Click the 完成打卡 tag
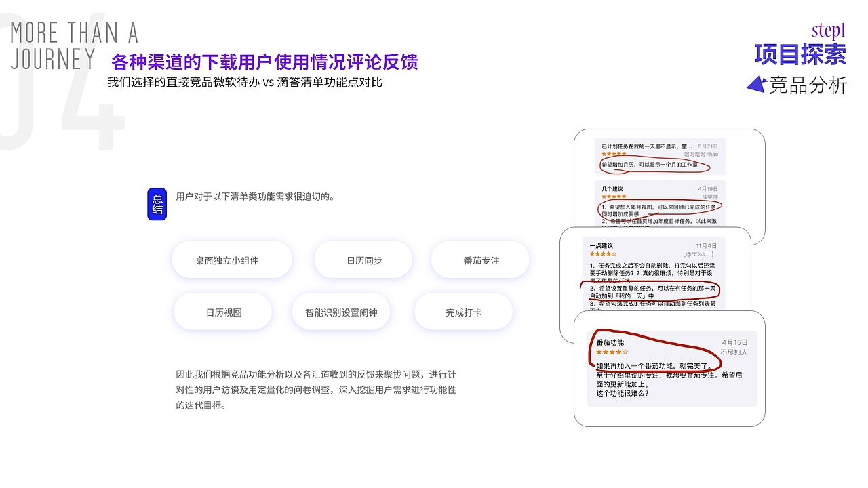 (x=463, y=312)
